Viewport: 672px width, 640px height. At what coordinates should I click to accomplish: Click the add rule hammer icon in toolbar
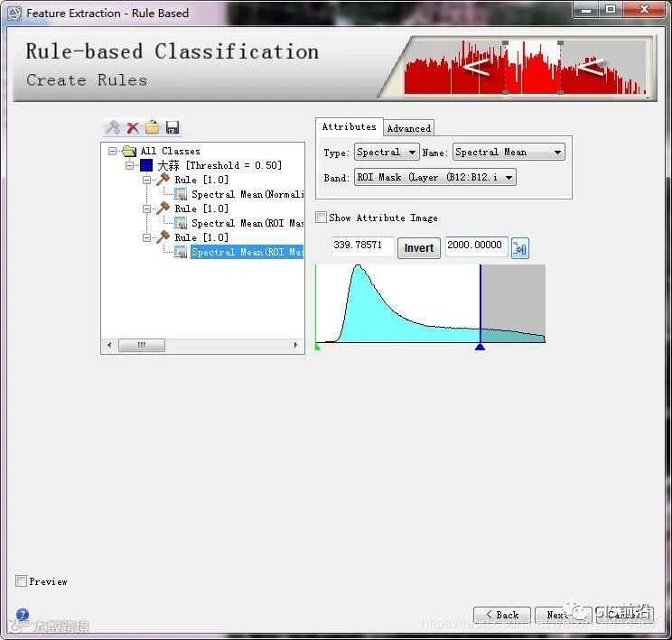(x=113, y=127)
